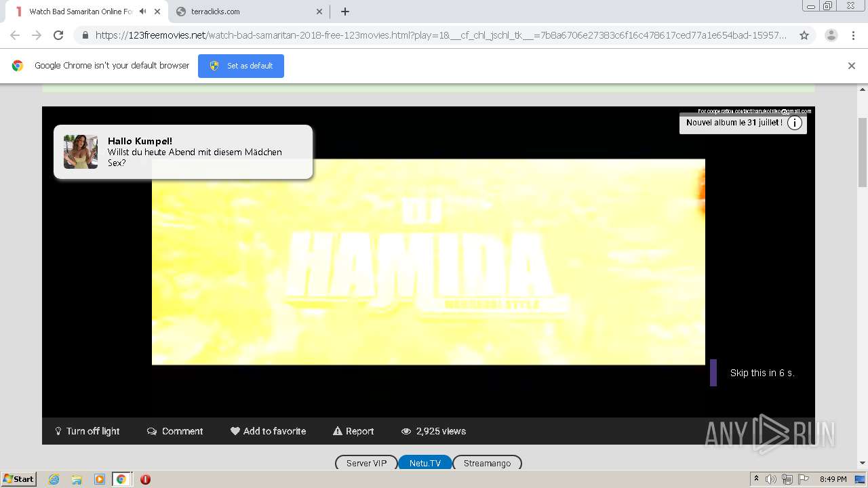The height and width of the screenshot is (488, 868).
Task: Click the girl thumbnail in the notification
Action: tap(81, 152)
